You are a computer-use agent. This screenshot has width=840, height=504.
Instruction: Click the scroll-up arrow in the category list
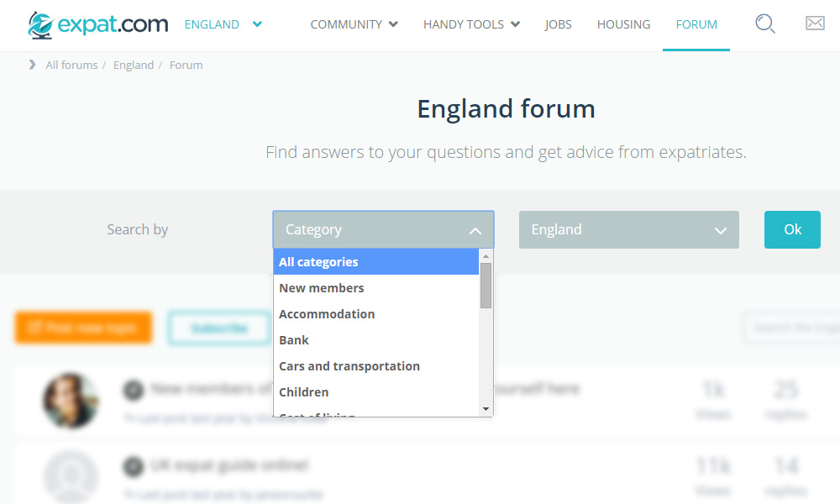[486, 255]
